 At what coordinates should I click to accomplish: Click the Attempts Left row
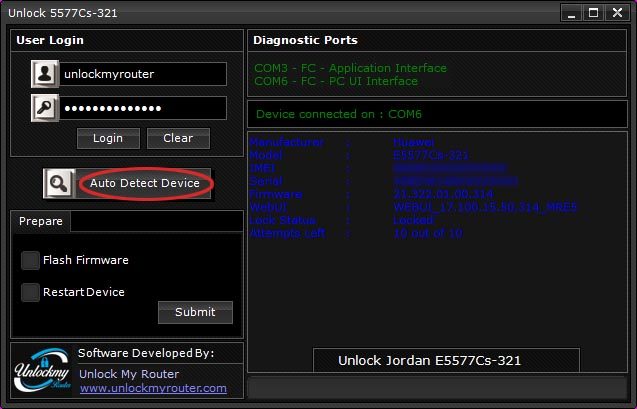click(356, 233)
